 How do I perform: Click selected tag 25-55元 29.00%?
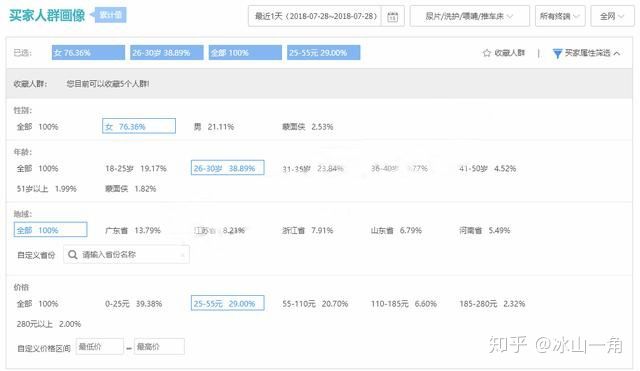323,53
